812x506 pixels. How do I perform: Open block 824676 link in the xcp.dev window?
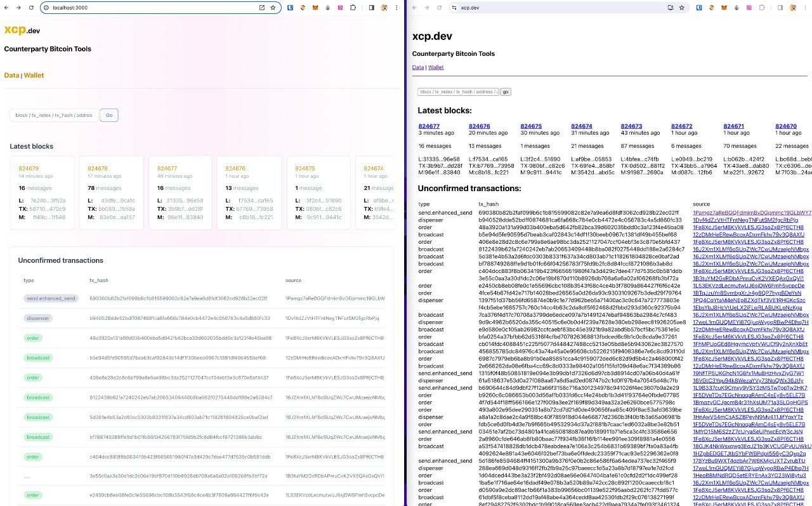[480, 126]
